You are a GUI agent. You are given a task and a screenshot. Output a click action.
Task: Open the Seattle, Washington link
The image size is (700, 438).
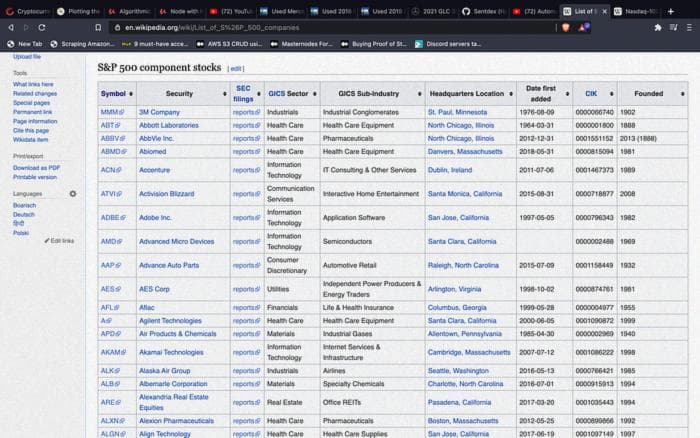pyautogui.click(x=458, y=371)
